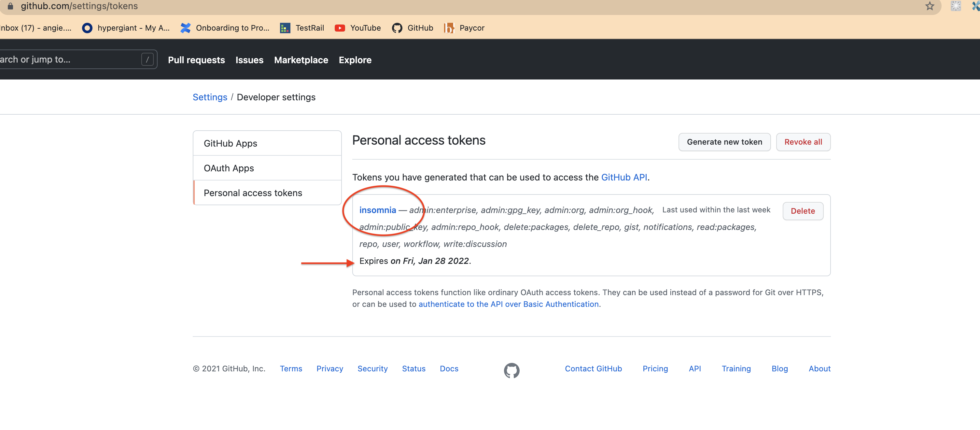Open the GitHub bookmark in bookmarks bar

(412, 28)
